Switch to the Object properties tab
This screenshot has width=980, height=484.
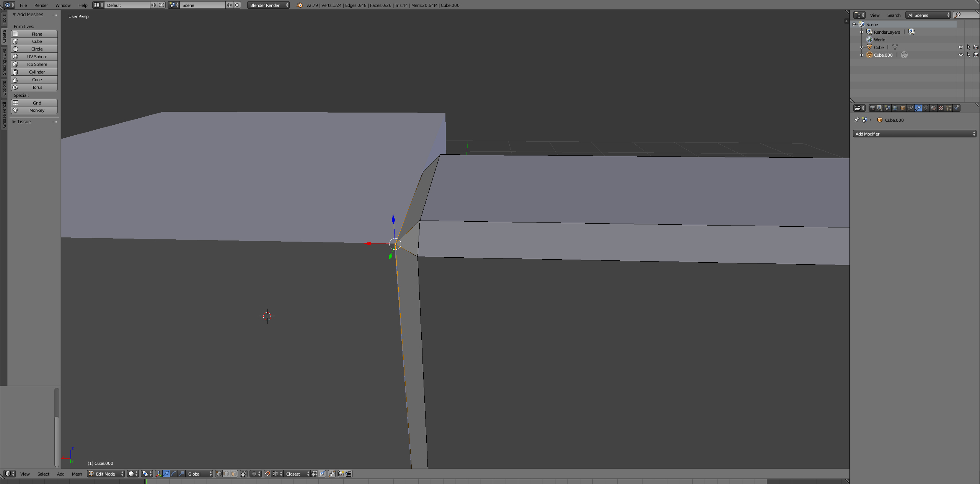[903, 108]
